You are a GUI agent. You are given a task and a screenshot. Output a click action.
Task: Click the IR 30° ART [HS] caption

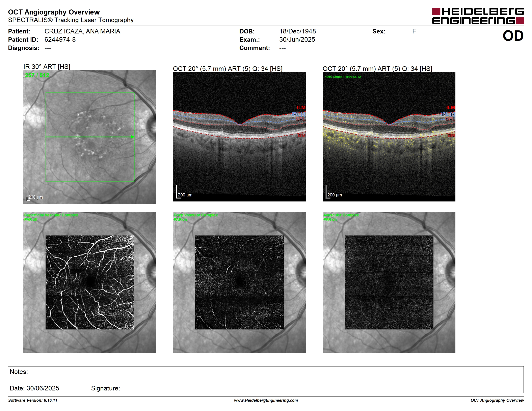coord(47,67)
